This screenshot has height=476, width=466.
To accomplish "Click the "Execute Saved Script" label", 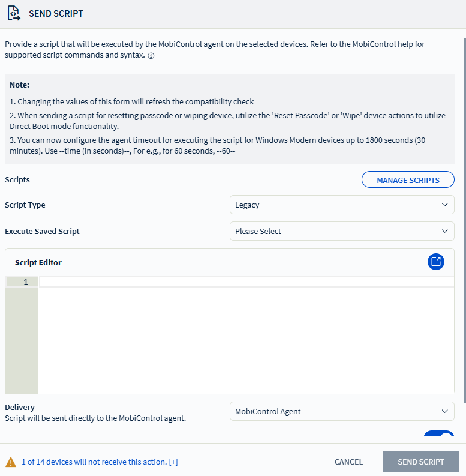I will click(42, 231).
